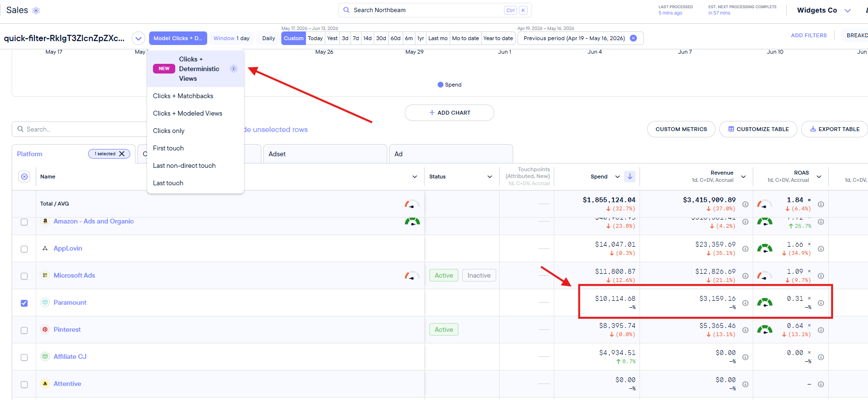Check the Pinterest row checkbox
Viewport: 868px width, 400px height.
[24, 330]
